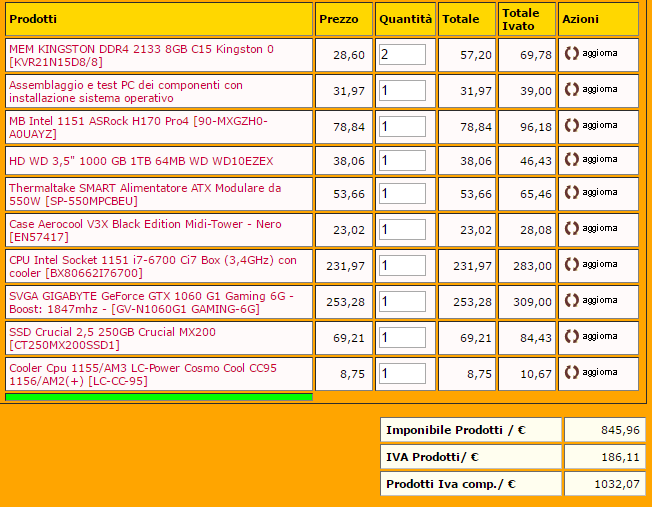Open the Assemblaggio e test PC product link
Viewport: 652px width, 507px height.
point(126,92)
